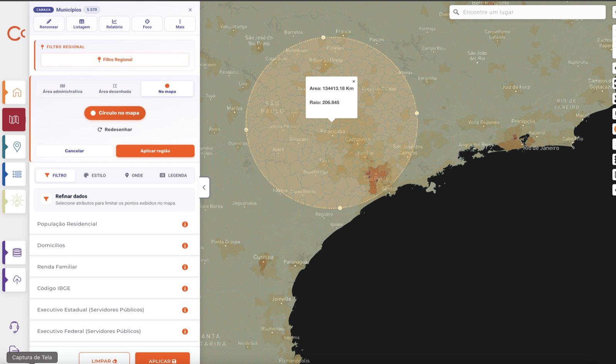Close the area and radius popup
Viewport: 616px width, 364px height.
pos(354,81)
